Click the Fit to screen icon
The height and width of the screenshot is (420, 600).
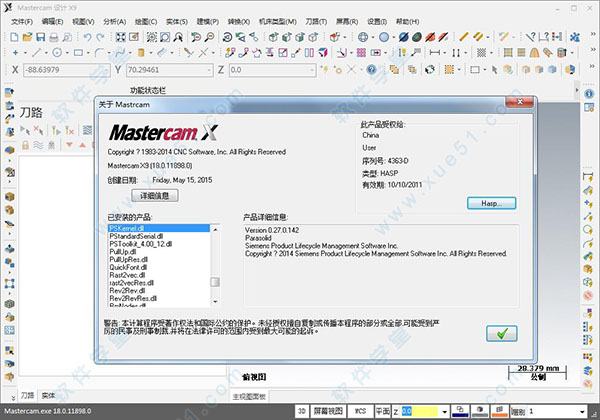[121, 37]
